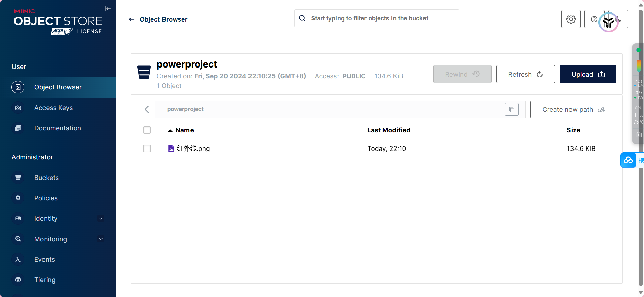Open Documentation in the sidebar
The image size is (644, 297).
tap(58, 128)
